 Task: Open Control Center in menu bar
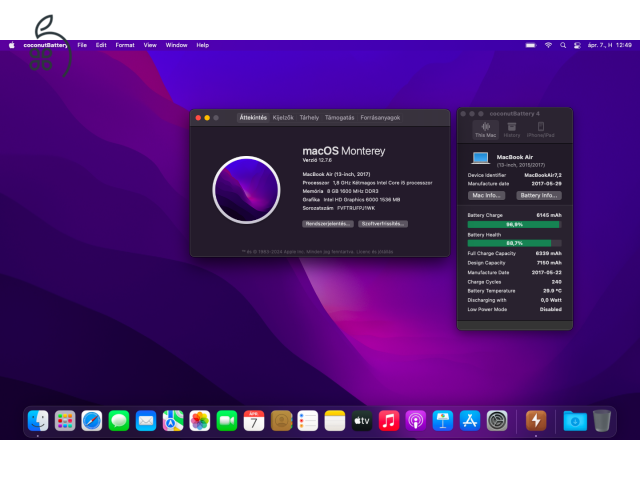[x=577, y=45]
